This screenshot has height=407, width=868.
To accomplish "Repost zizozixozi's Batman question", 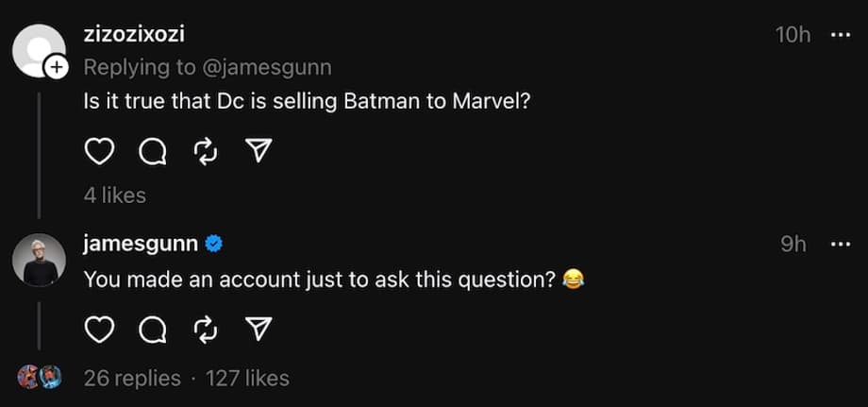I will pyautogui.click(x=205, y=151).
